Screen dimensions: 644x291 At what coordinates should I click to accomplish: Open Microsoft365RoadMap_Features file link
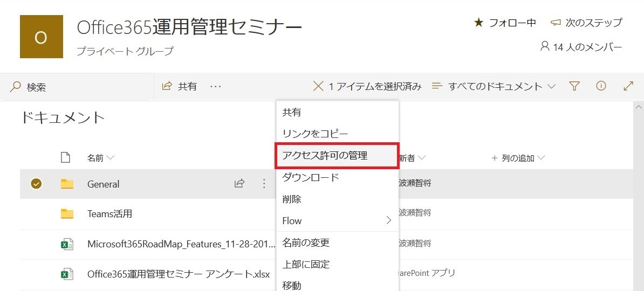tap(182, 244)
